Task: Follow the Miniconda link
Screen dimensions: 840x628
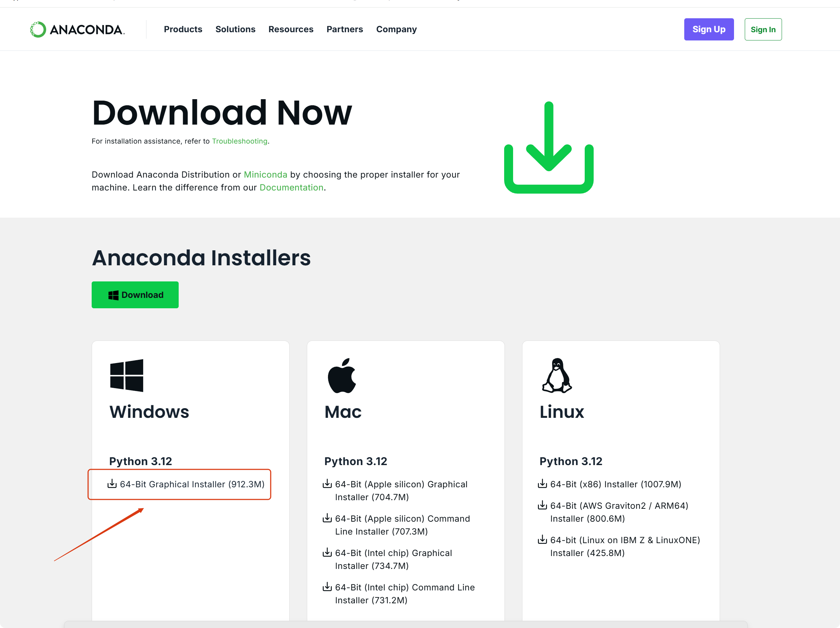Action: pos(265,175)
